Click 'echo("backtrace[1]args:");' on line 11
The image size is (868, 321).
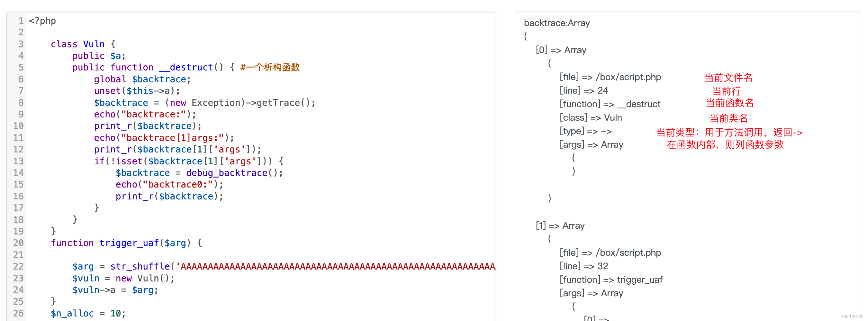tap(164, 138)
